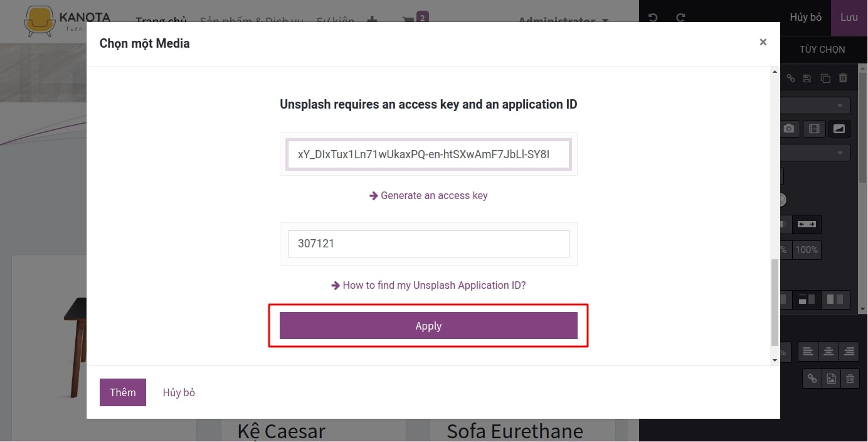Open the camera/image media icon in sidebar
The width and height of the screenshot is (868, 442).
[789, 129]
